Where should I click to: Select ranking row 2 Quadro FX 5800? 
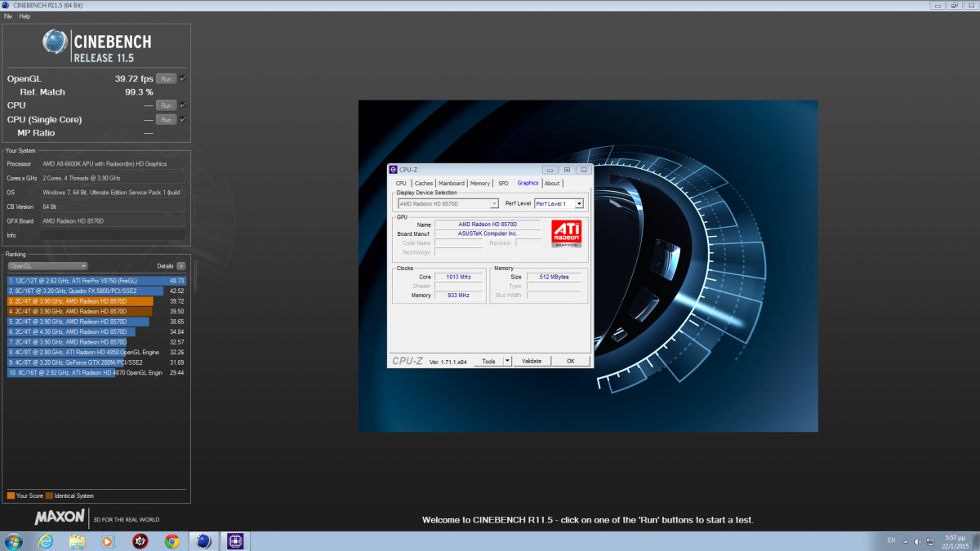point(96,291)
